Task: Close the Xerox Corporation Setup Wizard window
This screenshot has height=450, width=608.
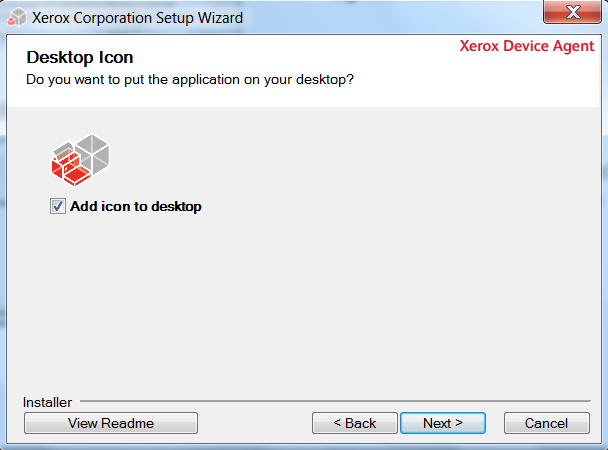Action: [x=573, y=12]
